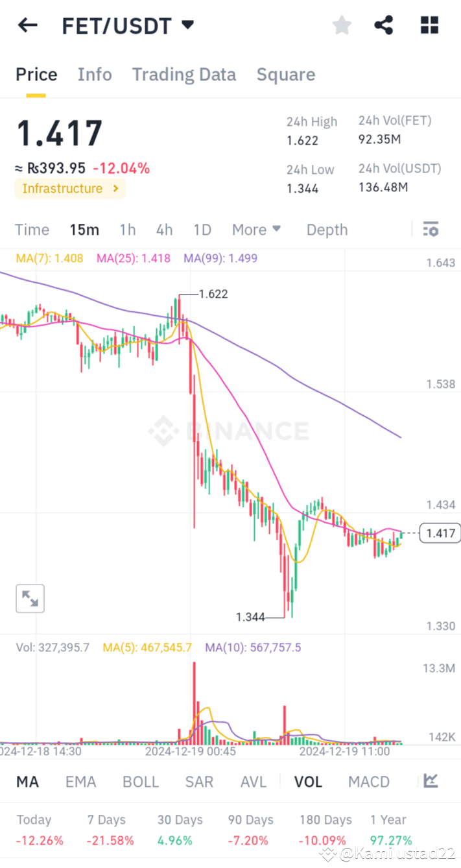
Task: Open chart settings via the filter icon
Action: (431, 229)
